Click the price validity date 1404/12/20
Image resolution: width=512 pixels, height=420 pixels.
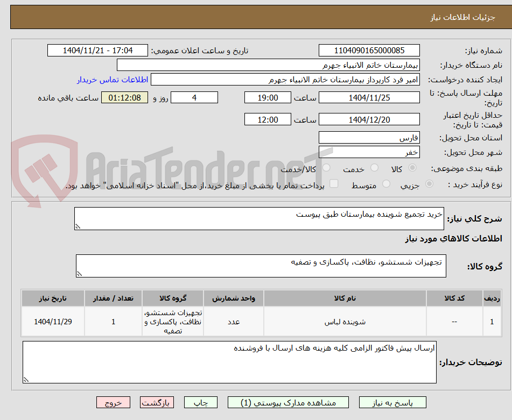(369, 120)
